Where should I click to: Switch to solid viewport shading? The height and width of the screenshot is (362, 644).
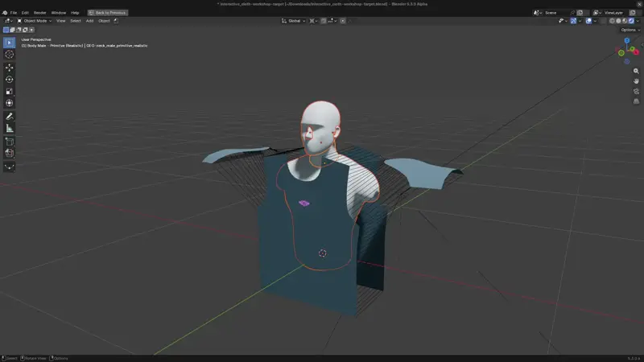pos(618,21)
